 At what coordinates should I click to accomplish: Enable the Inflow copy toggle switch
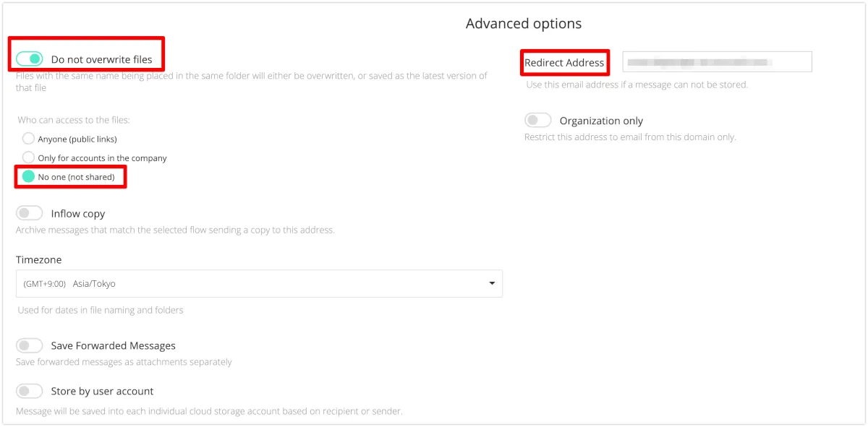point(30,213)
